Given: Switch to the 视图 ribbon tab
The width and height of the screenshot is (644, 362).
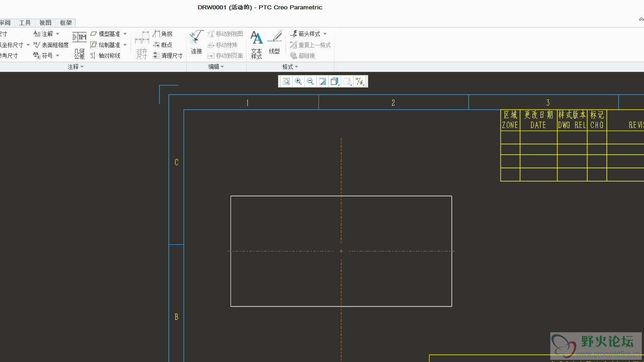Looking at the screenshot, I should 45,23.
